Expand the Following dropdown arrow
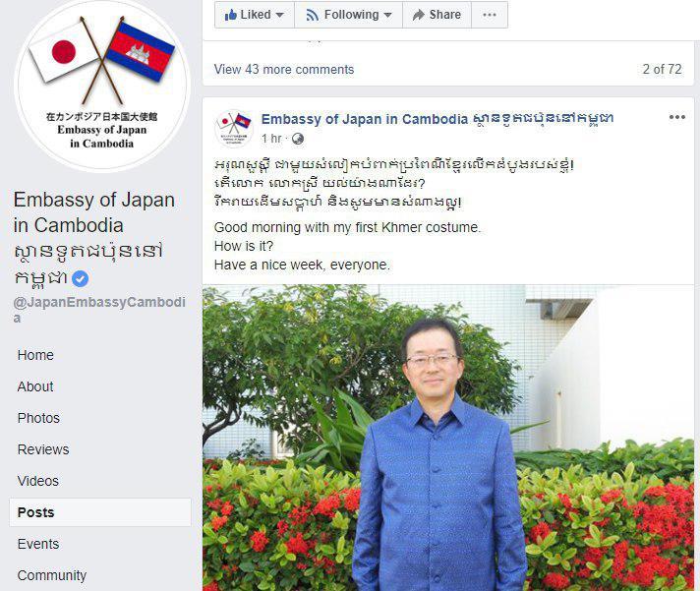Image resolution: width=700 pixels, height=591 pixels. click(x=388, y=15)
